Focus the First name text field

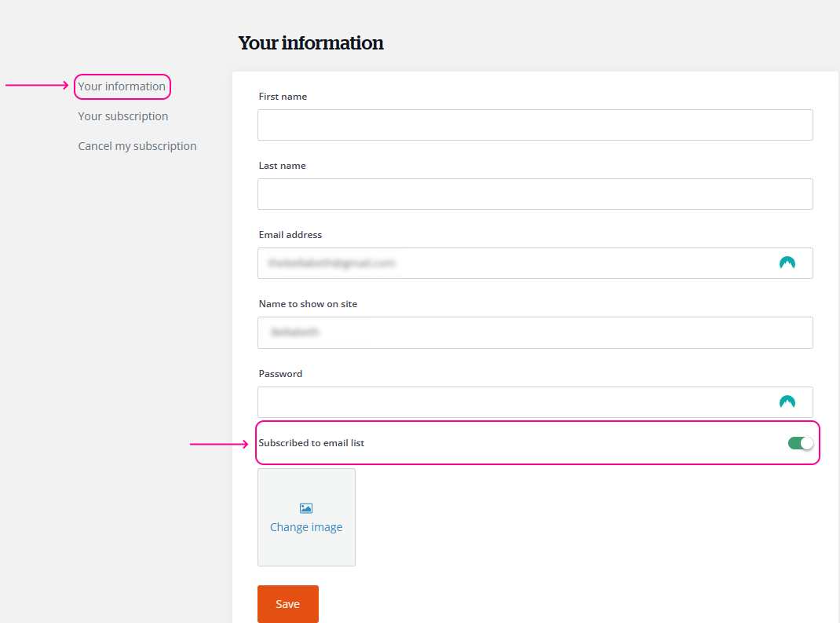(x=535, y=125)
